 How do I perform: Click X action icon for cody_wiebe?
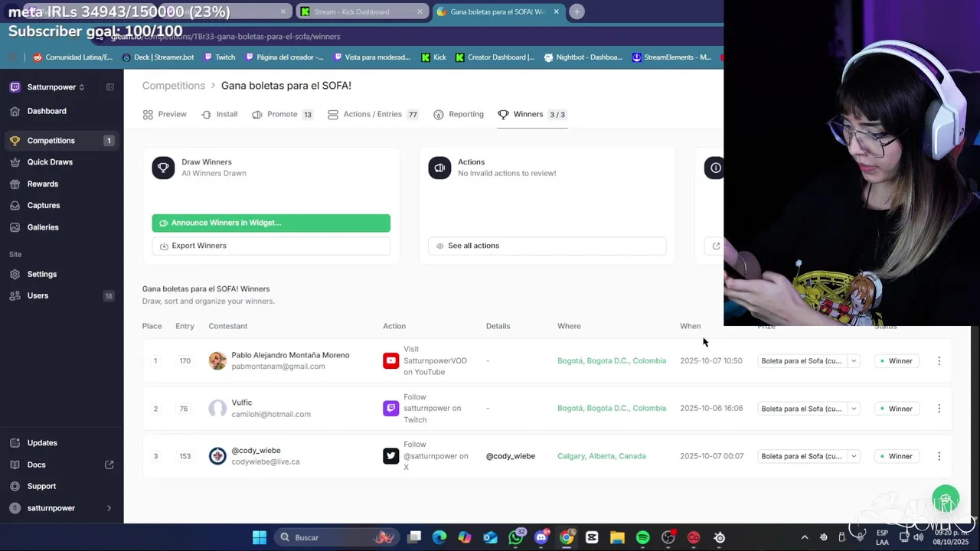click(x=391, y=456)
